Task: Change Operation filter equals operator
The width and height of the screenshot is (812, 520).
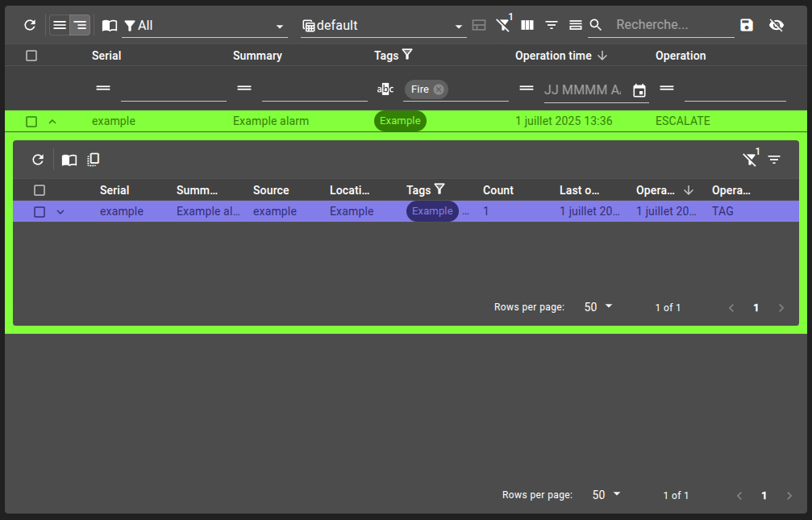Action: 667,88
